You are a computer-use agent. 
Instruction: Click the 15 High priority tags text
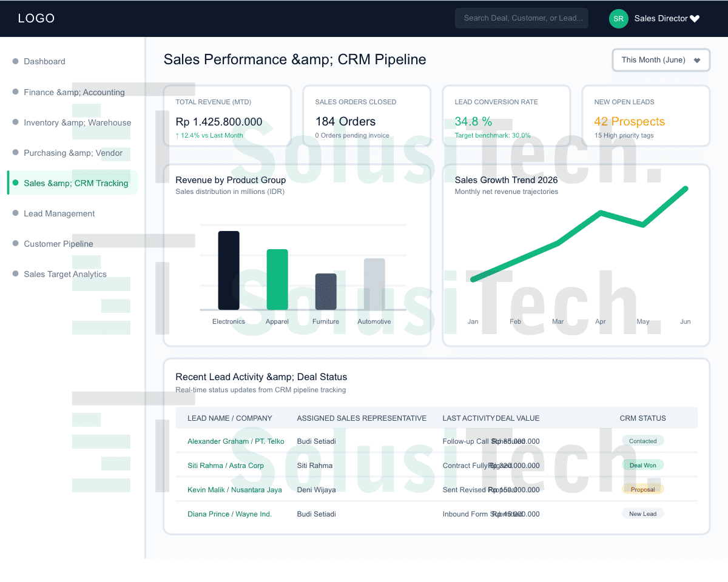point(624,135)
